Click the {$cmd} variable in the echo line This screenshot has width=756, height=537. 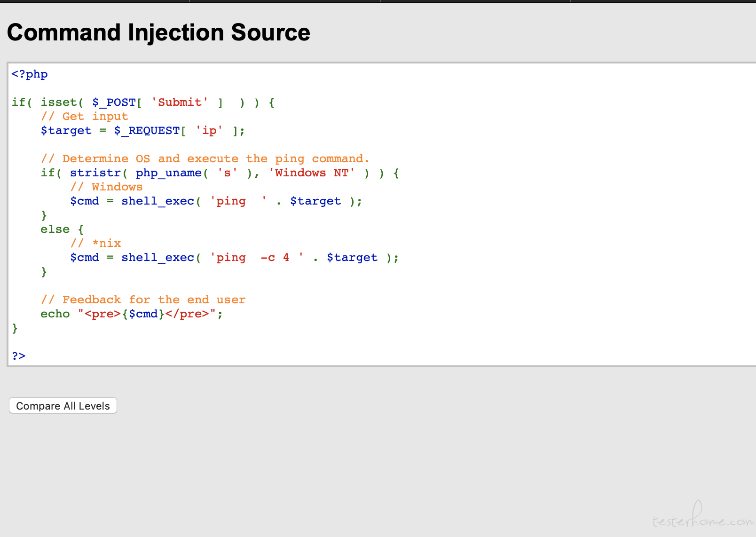(x=143, y=314)
